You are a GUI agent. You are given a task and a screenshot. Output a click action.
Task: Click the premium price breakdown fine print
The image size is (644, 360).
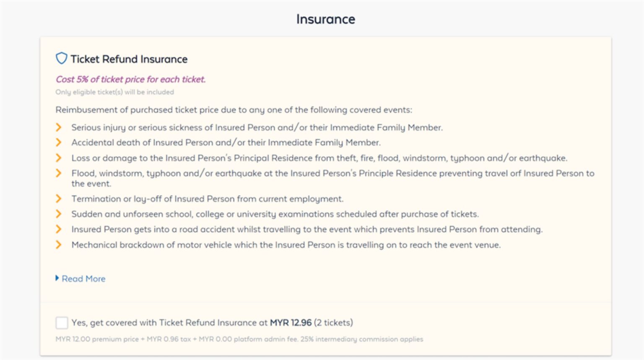tap(239, 339)
